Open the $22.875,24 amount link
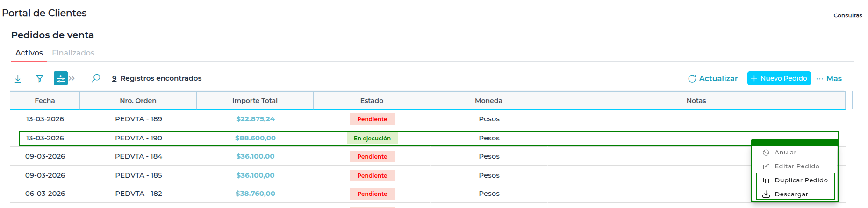Image resolution: width=868 pixels, height=208 pixels. tap(255, 119)
